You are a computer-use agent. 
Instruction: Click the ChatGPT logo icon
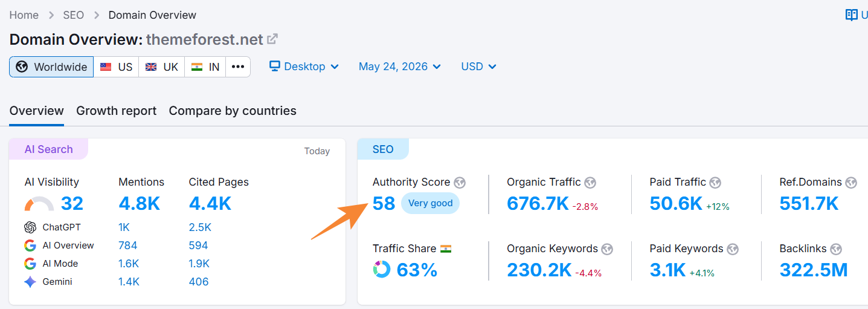30,227
